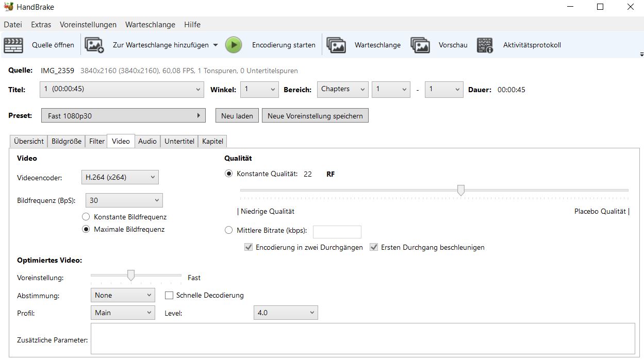Viewport: 644px width, 361px height.
Task: Open the Aktivitätsprotokoll log icon
Action: click(485, 45)
